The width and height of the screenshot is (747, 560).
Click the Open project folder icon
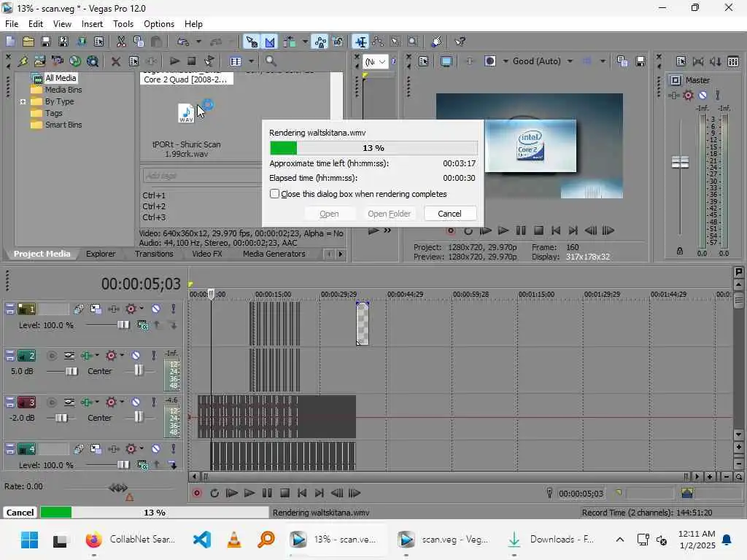tap(28, 42)
